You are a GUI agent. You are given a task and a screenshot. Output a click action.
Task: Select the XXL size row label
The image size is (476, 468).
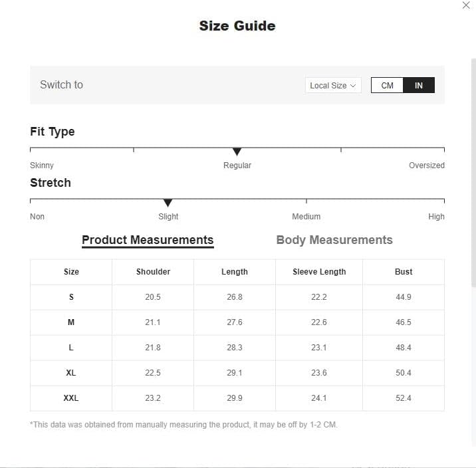tap(71, 398)
